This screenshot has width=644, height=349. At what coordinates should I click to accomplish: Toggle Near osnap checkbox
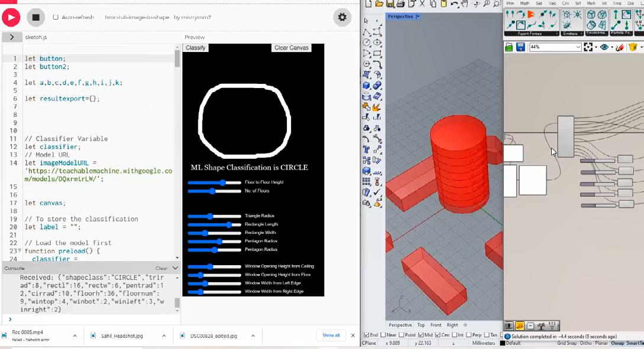384,335
